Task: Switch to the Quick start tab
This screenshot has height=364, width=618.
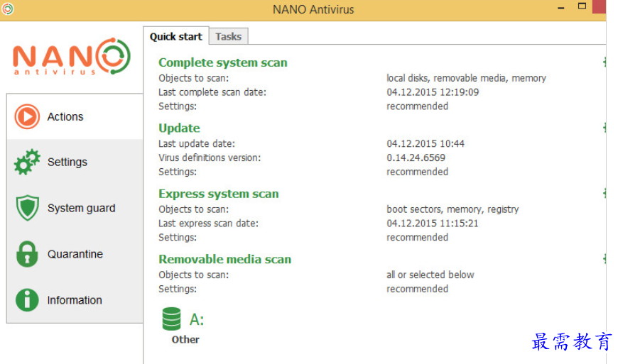Action: coord(175,37)
